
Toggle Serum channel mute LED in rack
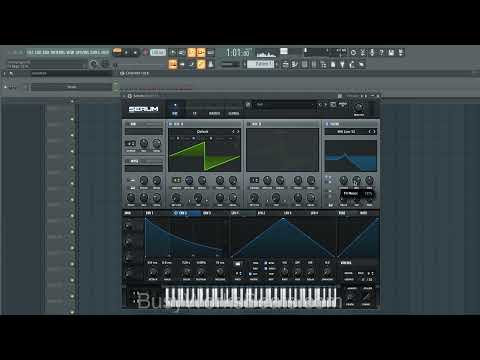tap(5, 87)
